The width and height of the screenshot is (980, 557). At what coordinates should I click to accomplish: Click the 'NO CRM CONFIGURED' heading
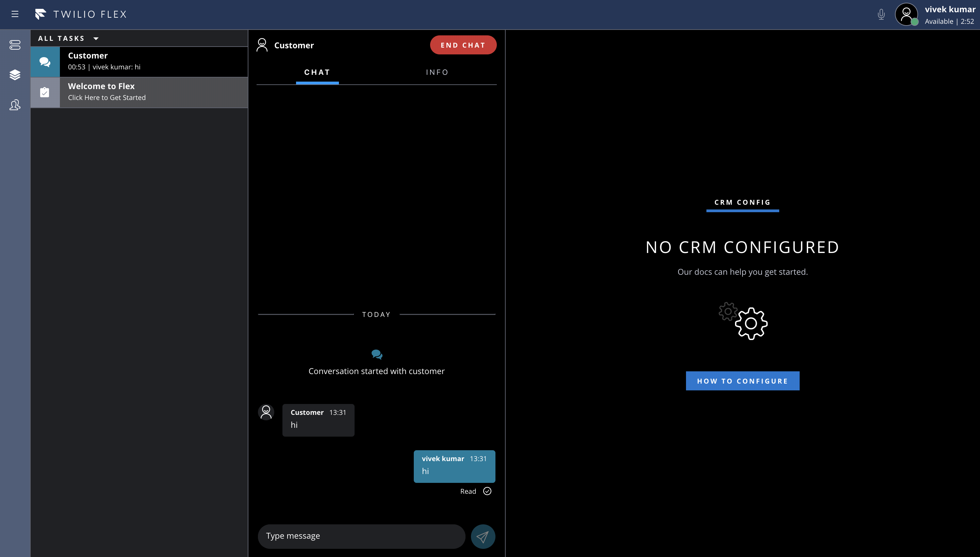tap(742, 247)
